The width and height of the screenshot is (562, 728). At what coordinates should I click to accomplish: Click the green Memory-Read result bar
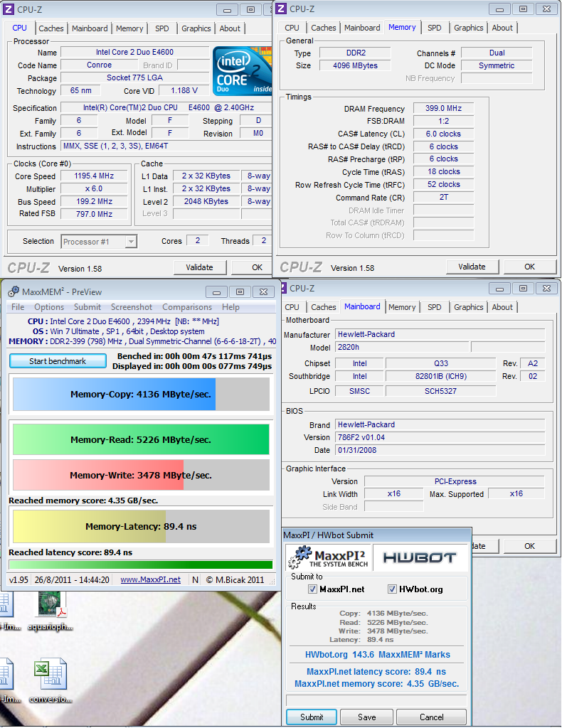141,439
